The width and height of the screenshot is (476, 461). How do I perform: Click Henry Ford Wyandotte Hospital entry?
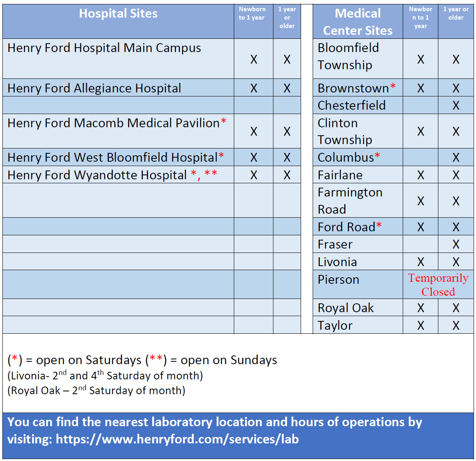tap(97, 175)
